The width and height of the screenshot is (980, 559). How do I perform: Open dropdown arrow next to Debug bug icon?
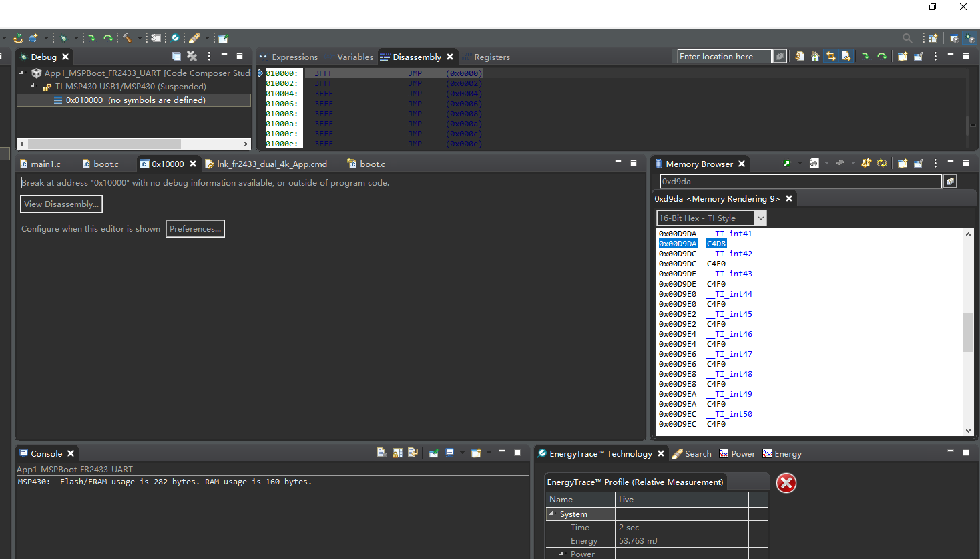[75, 39]
